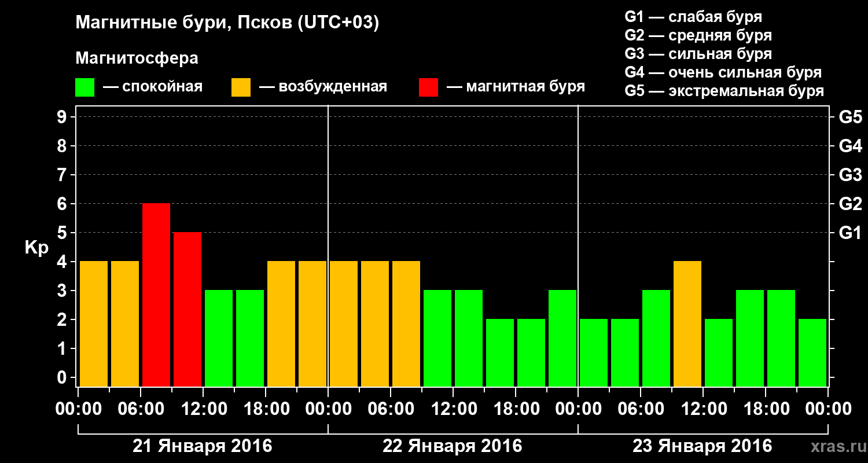Screen dimensions: 868x463
Task: Click the 'G2' right axis label
Action: (x=851, y=204)
